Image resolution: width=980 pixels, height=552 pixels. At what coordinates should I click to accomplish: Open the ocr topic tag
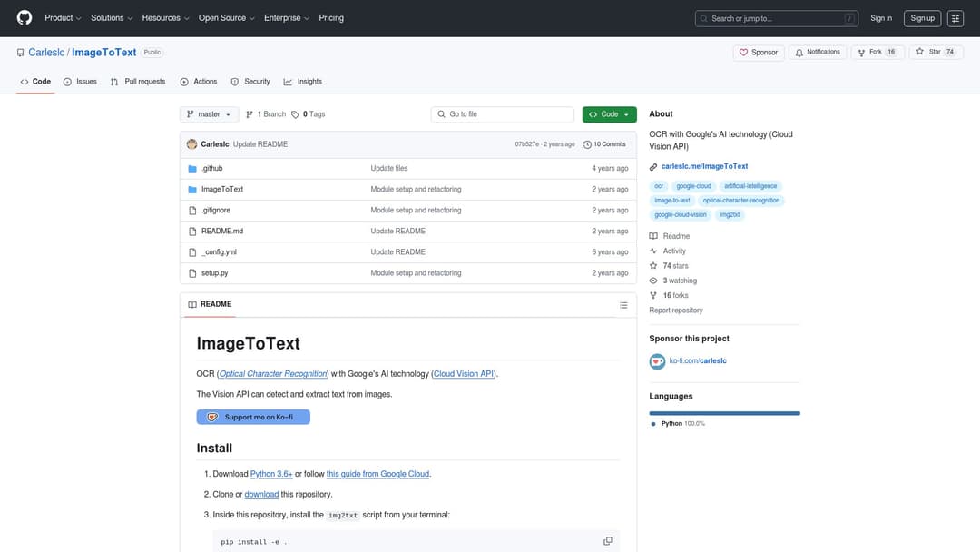click(x=659, y=186)
